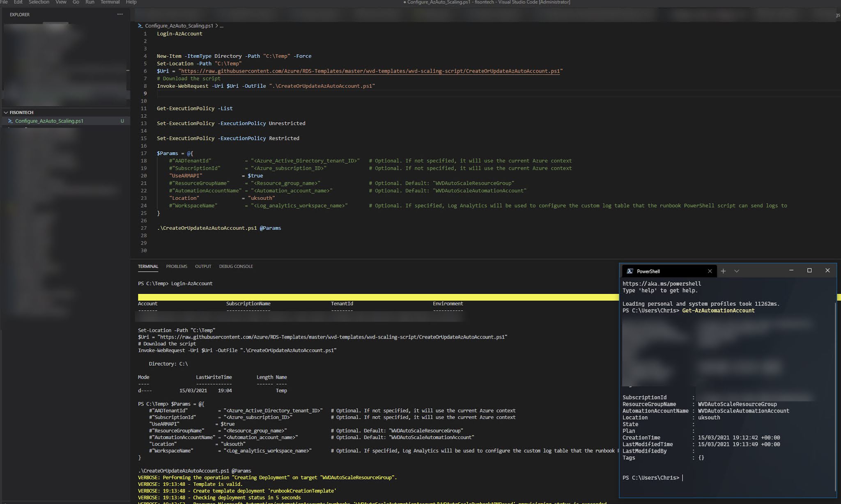Expand the breadcrumb ellipsis after the file name

[222, 26]
